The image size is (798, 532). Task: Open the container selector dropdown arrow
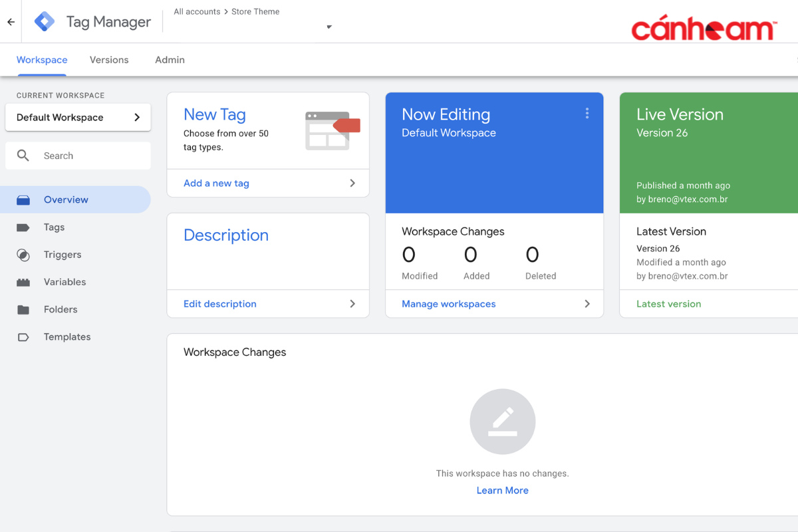tap(329, 27)
